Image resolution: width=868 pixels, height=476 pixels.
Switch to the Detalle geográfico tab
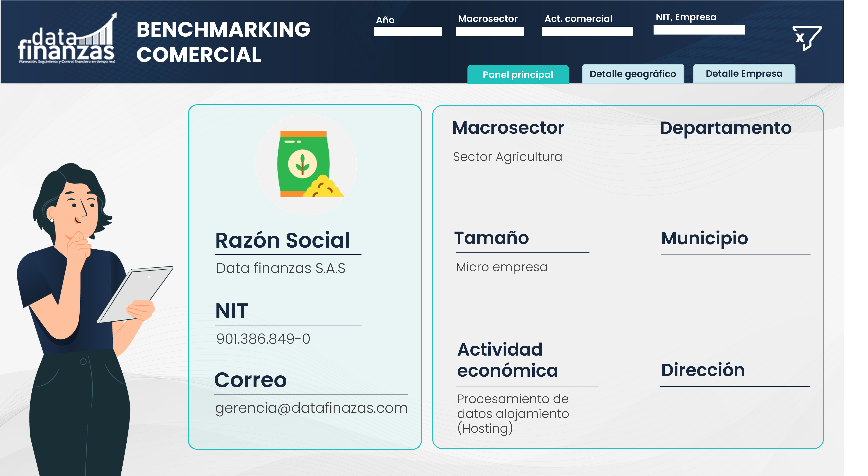633,74
